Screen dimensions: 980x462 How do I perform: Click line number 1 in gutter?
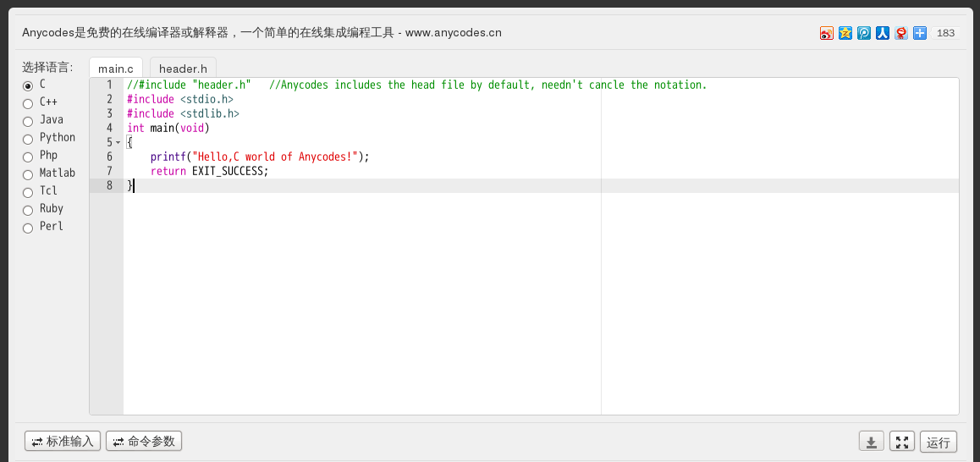[110, 85]
